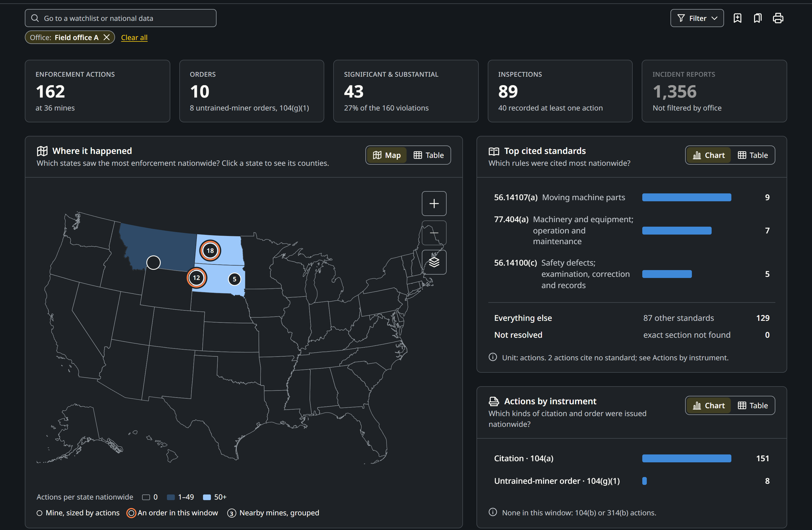The image size is (812, 530).
Task: Focus the watchlist search field
Action: pyautogui.click(x=120, y=18)
